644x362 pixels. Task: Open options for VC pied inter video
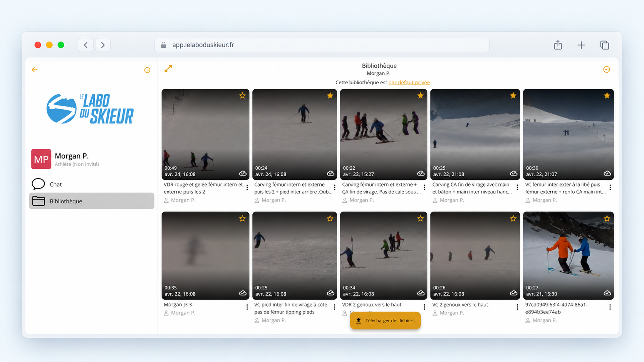335,307
